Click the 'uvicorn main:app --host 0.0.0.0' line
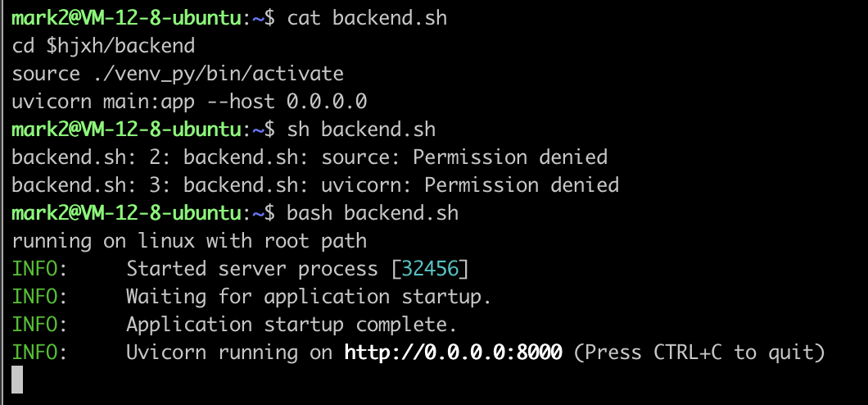Image resolution: width=868 pixels, height=405 pixels. pyautogui.click(x=189, y=102)
